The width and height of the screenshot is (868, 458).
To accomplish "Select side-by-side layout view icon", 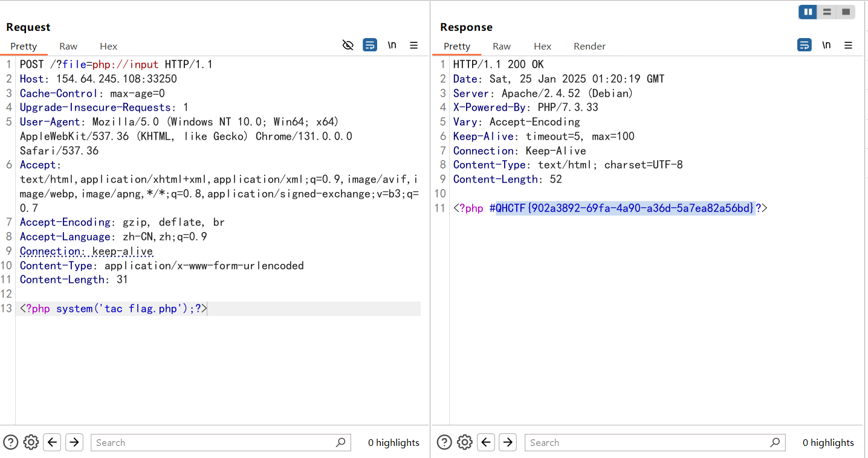I will 808,11.
